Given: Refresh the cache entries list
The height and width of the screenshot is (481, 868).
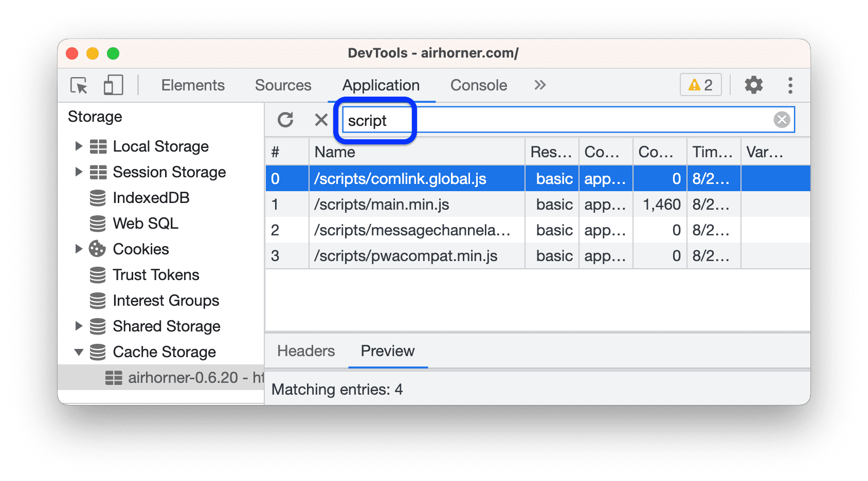Looking at the screenshot, I should [x=286, y=120].
